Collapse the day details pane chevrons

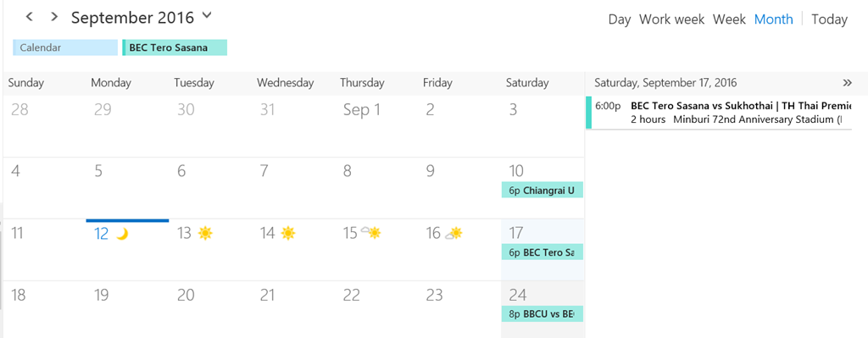[x=847, y=83]
